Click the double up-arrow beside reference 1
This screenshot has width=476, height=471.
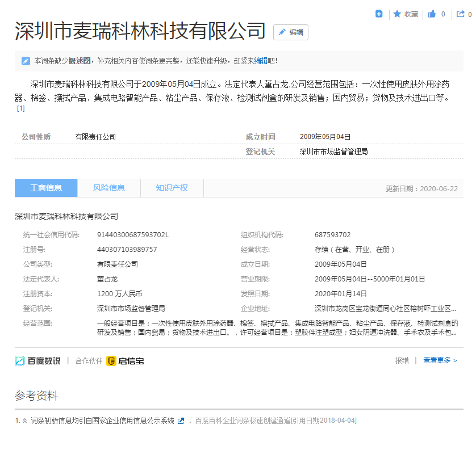[x=24, y=420]
